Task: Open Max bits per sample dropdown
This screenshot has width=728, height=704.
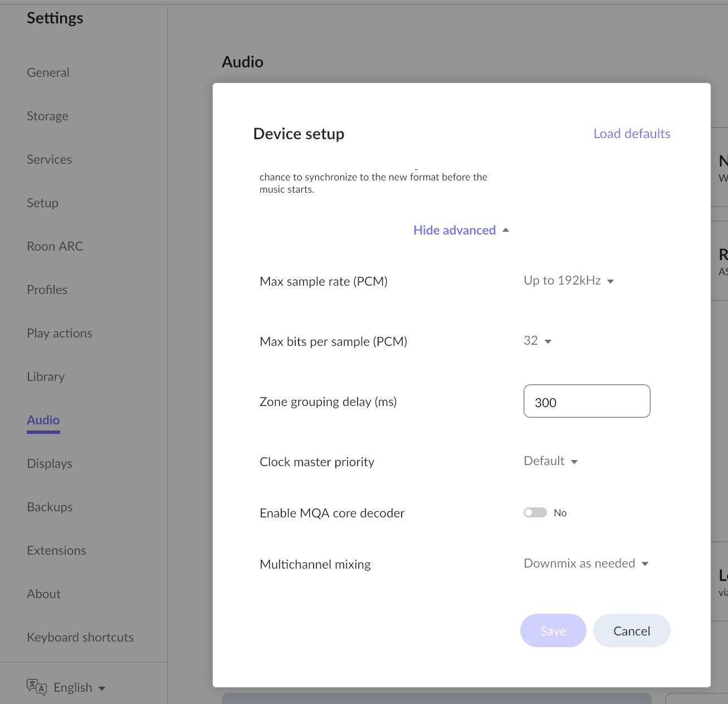Action: tap(537, 341)
